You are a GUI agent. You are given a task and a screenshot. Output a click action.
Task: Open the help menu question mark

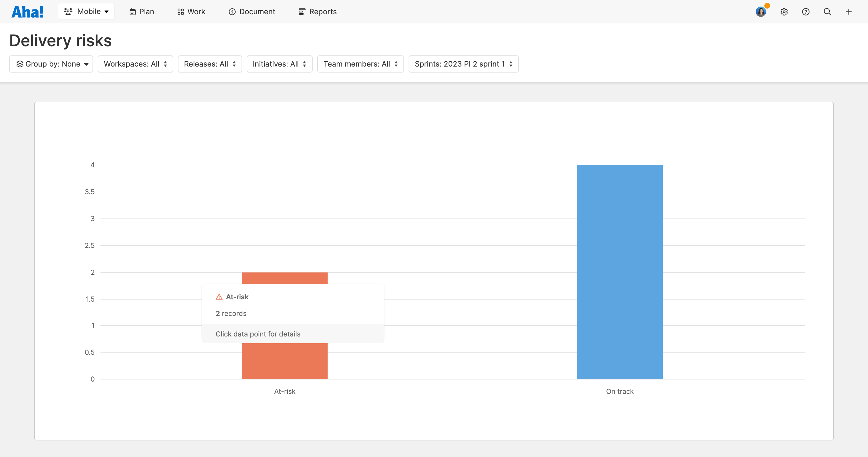tap(806, 11)
